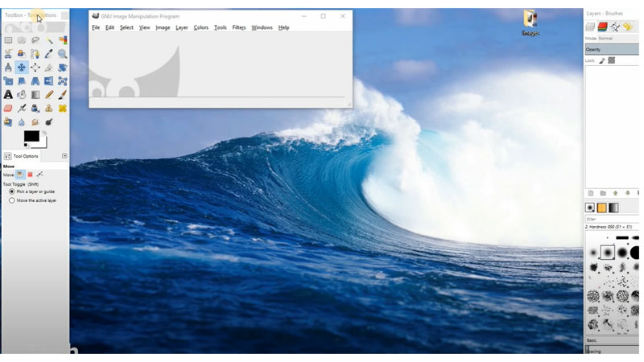Image resolution: width=644 pixels, height=362 pixels.
Task: Select the Paths tool in toolbox
Action: (35, 54)
